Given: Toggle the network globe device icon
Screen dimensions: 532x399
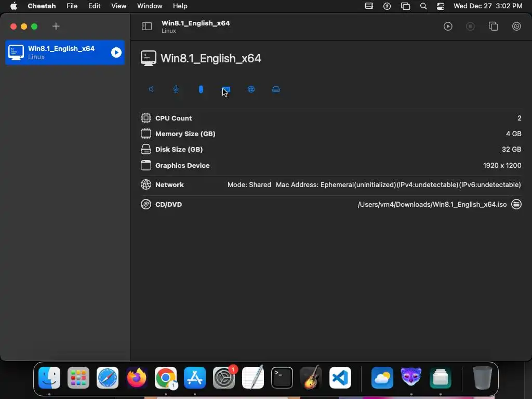Looking at the screenshot, I should [251, 89].
